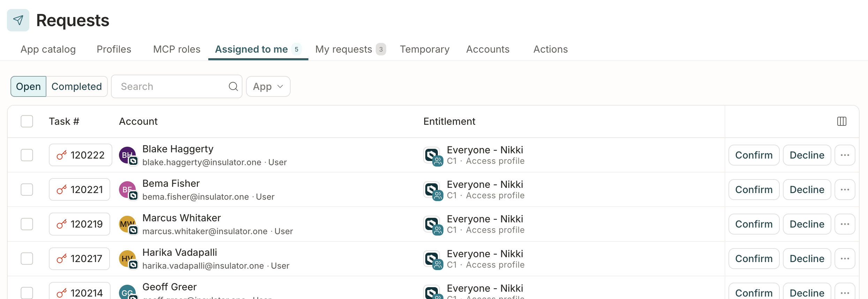Viewport: 868px width, 299px height.
Task: Expand the App filter dropdown
Action: coord(268,86)
